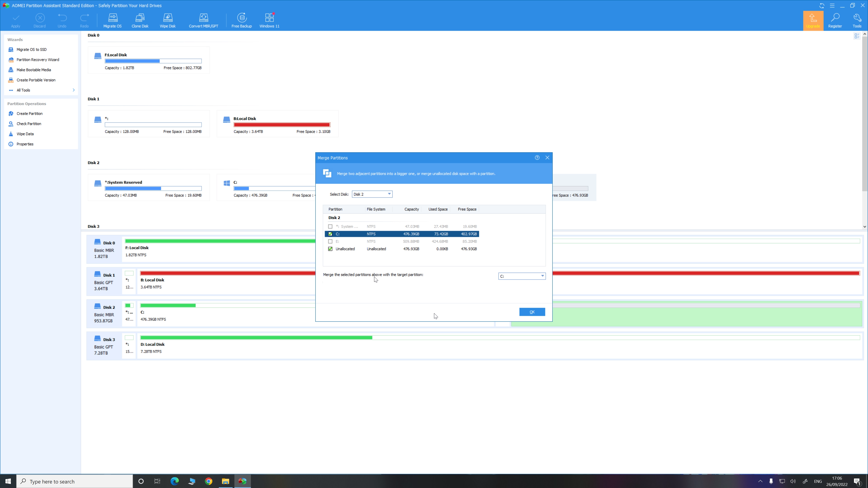Click the Migrate OS toolbar icon
Viewport: 868px width, 488px height.
pyautogui.click(x=113, y=20)
